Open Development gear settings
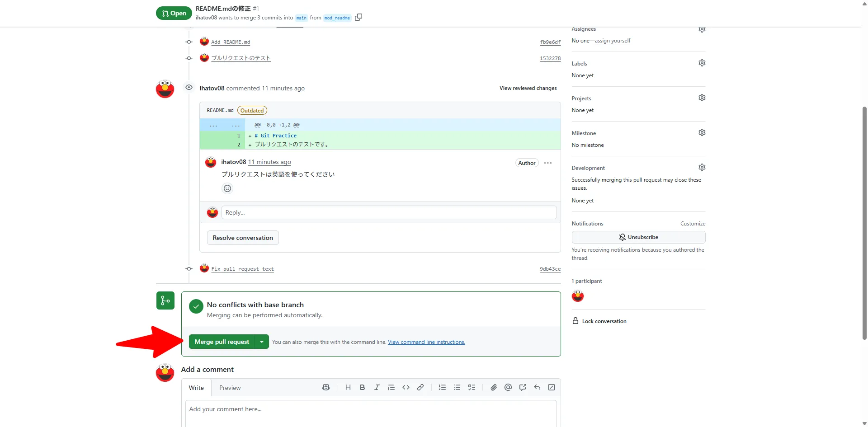The image size is (868, 427). 702,167
